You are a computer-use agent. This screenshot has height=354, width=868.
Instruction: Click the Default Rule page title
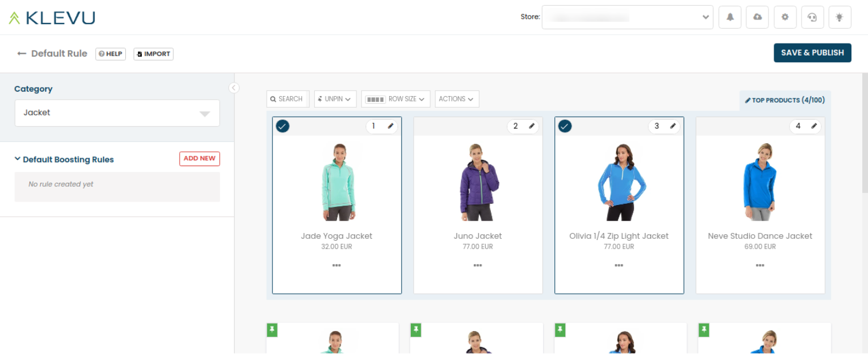(59, 53)
